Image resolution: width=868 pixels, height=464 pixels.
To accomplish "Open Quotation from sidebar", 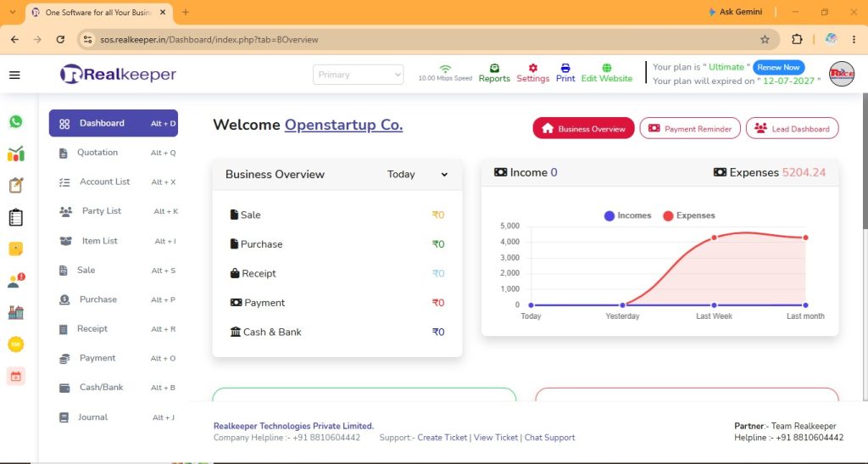I will pos(114,153).
